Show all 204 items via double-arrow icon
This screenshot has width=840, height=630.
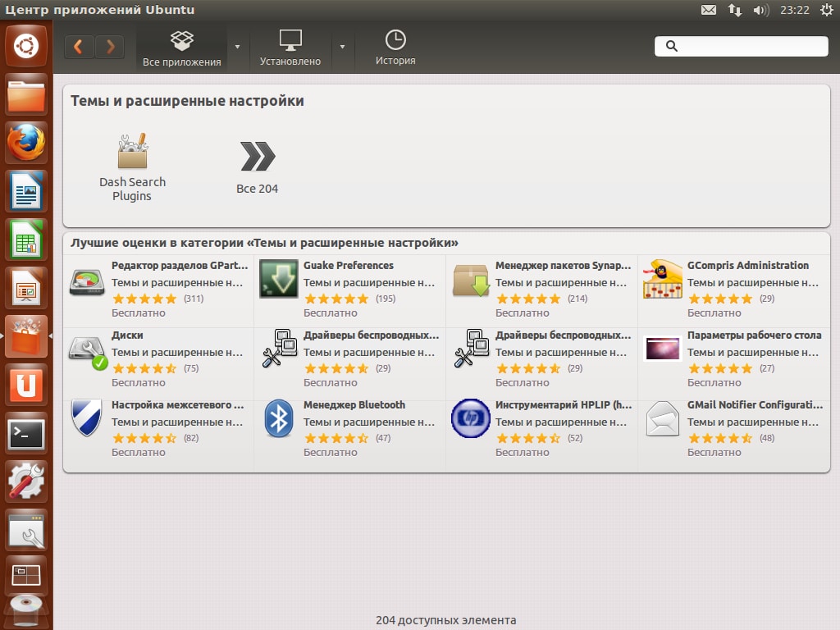click(x=258, y=156)
